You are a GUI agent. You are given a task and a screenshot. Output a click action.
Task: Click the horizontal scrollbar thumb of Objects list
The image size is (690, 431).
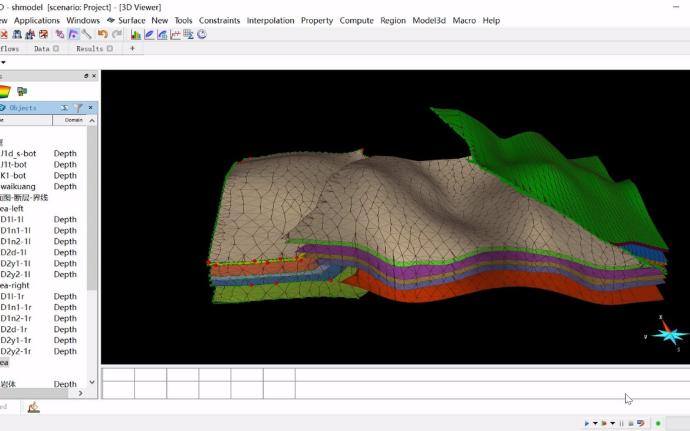pyautogui.click(x=34, y=393)
